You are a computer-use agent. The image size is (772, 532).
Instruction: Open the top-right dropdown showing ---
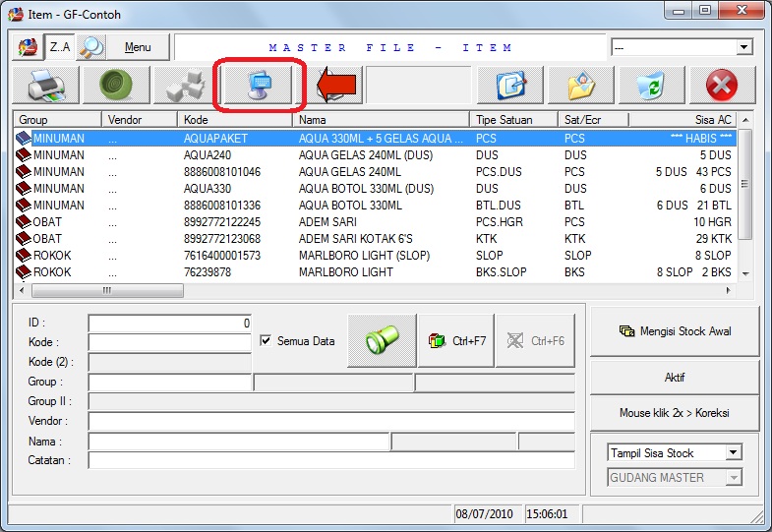point(682,48)
